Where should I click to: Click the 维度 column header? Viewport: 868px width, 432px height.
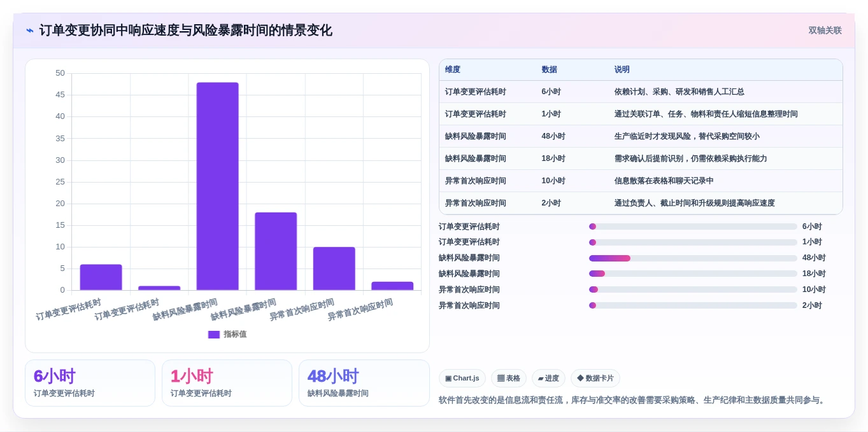(453, 69)
